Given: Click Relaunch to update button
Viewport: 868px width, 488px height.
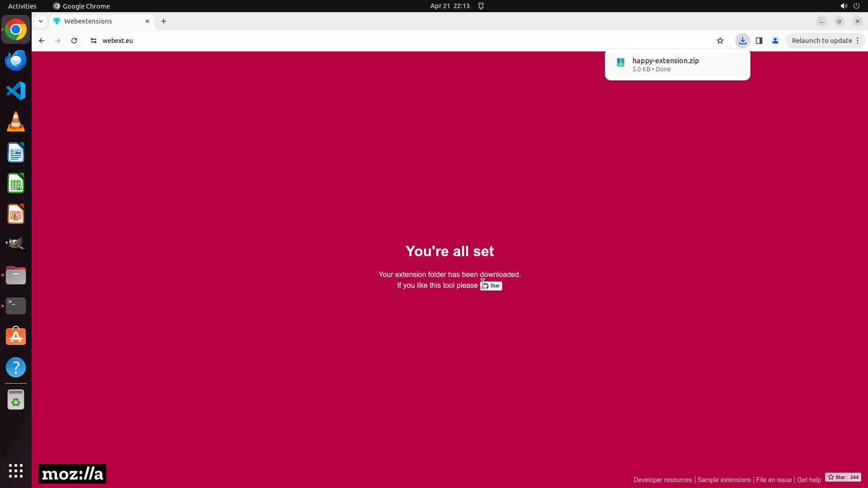Looking at the screenshot, I should pyautogui.click(x=821, y=41).
